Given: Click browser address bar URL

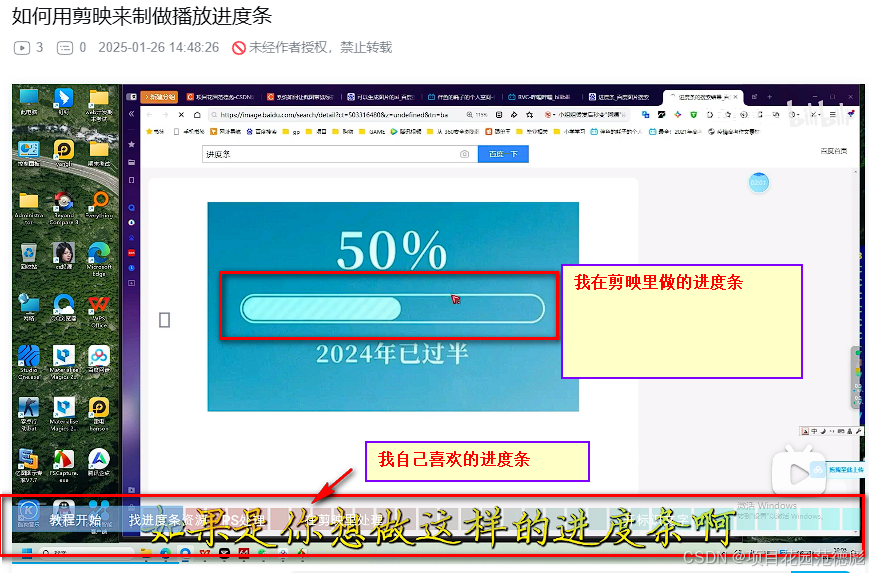Looking at the screenshot, I should click(334, 115).
